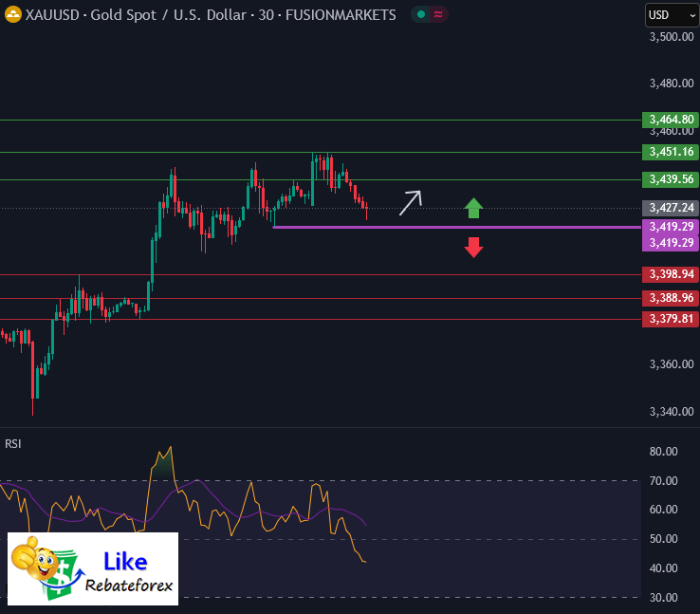Click the 3,480.00 price scale value
The height and width of the screenshot is (614, 700).
672,84
